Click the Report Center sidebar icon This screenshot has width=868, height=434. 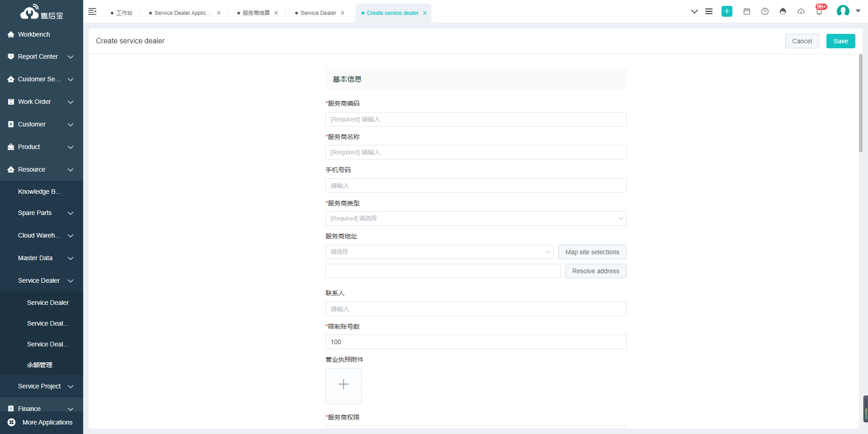[x=11, y=56]
